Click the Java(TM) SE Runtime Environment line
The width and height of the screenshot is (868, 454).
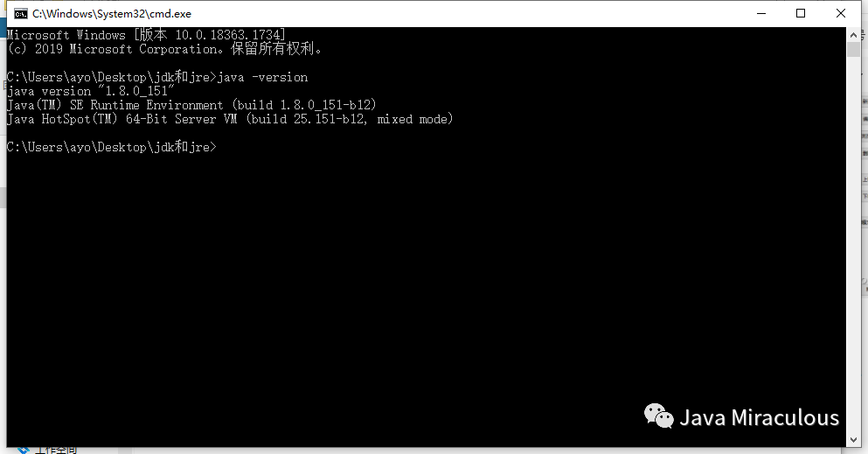pos(191,105)
